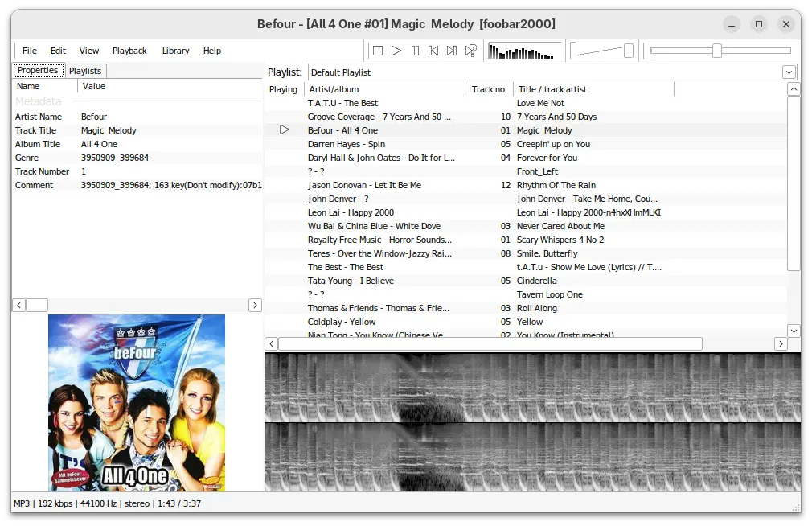Image resolution: width=812 pixels, height=526 pixels.
Task: Click playlist vertical scrollbar down arrow
Action: [x=794, y=330]
